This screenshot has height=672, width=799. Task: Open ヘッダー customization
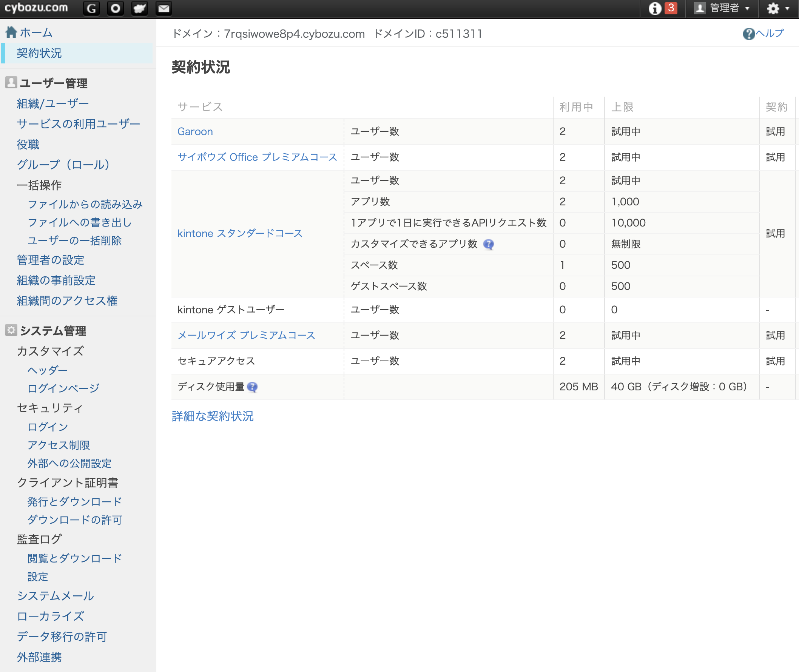48,370
